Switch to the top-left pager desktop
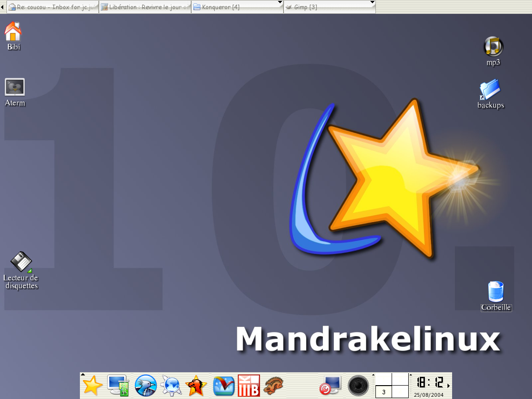 [x=384, y=380]
